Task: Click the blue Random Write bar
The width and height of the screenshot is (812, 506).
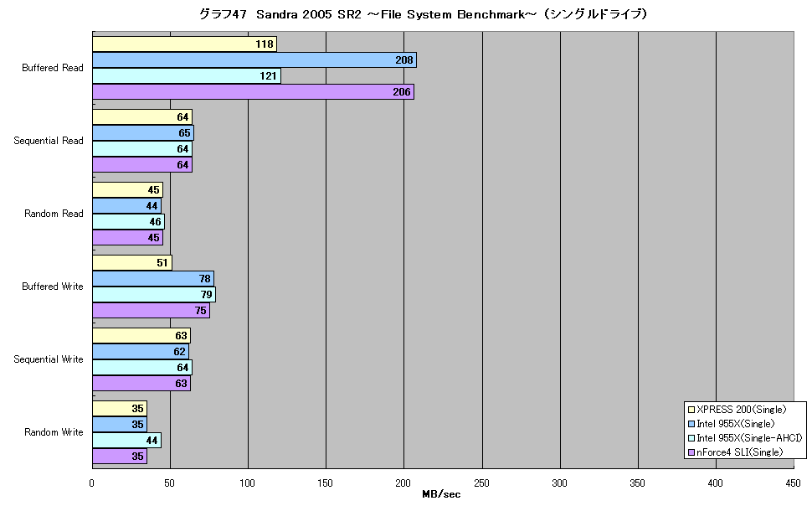Action: 120,425
